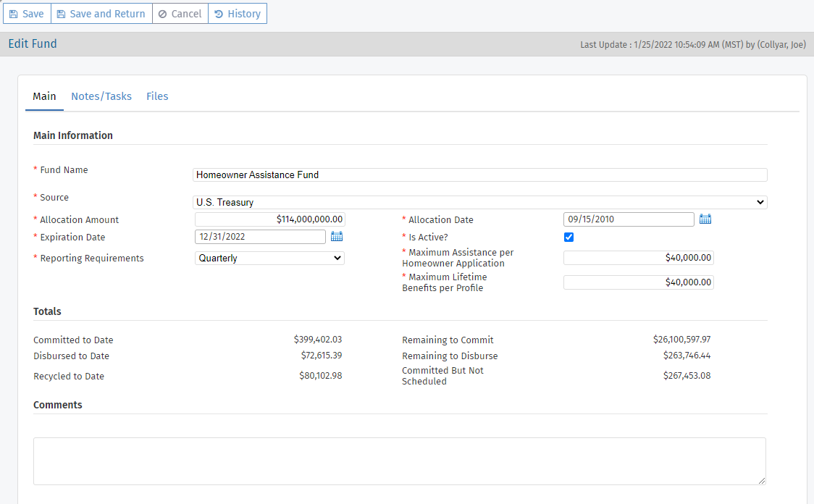Screen dimensions: 814x504
Task: Open Reporting Requirements Quarterly dropdown
Action: [269, 258]
